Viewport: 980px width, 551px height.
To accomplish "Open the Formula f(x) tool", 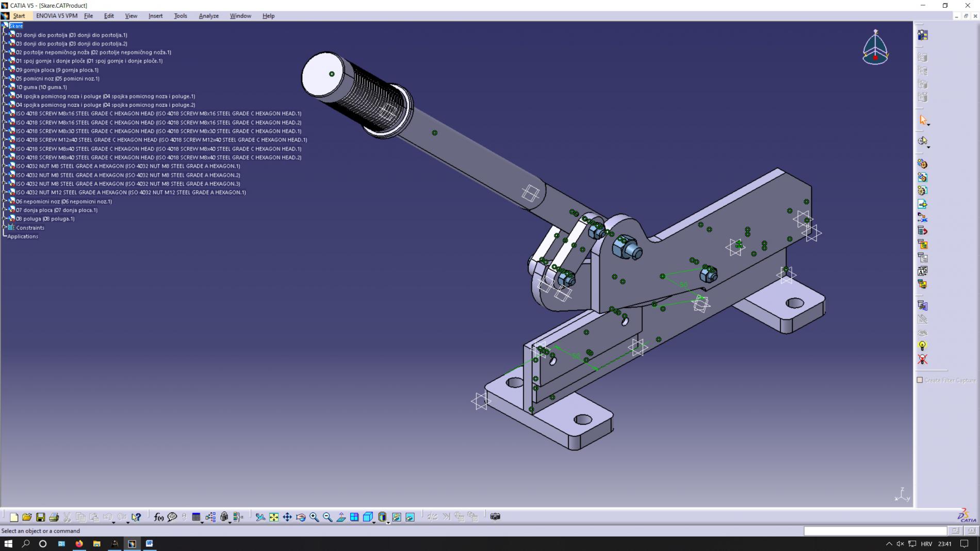I will coord(159,517).
